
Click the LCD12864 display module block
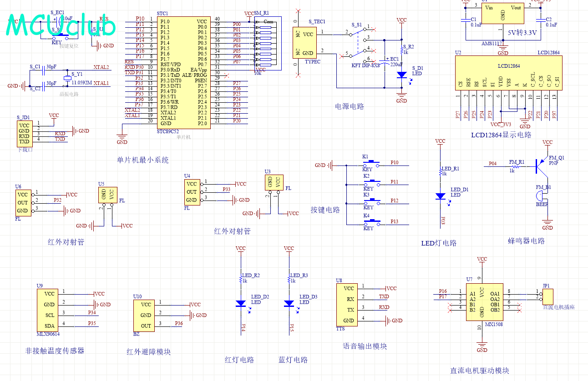coord(508,73)
